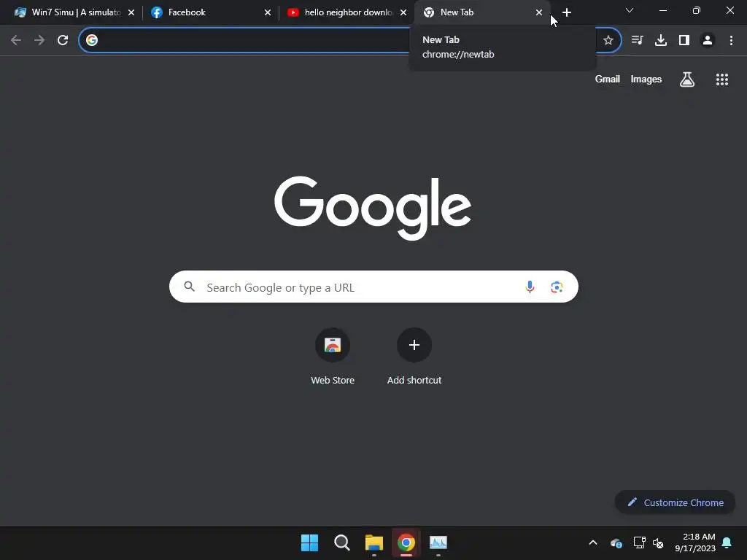Bookmark this tab with star icon
This screenshot has width=747, height=560.
point(608,40)
